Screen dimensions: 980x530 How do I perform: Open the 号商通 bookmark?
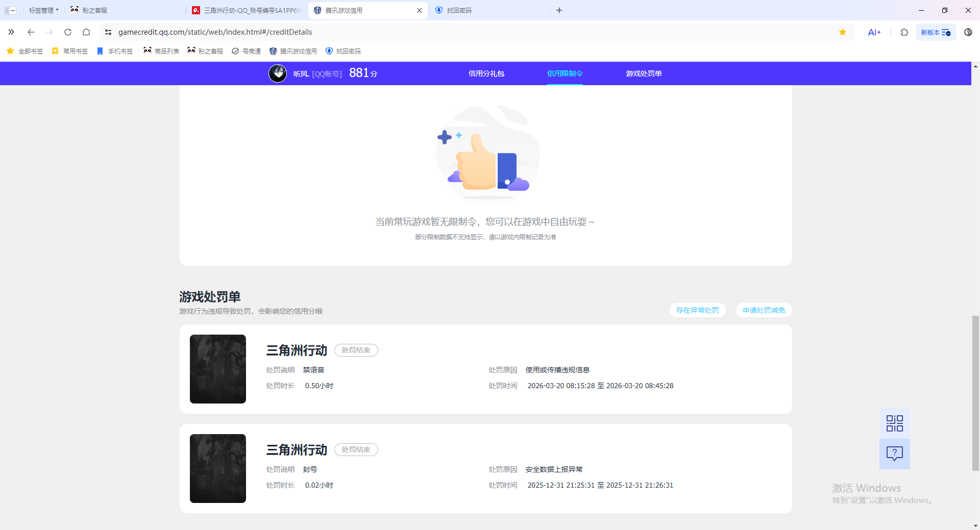246,51
